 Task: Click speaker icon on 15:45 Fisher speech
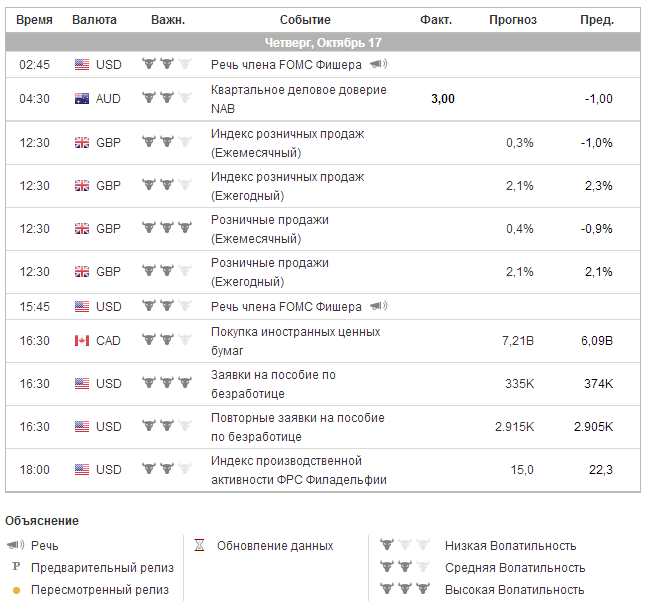(x=378, y=306)
